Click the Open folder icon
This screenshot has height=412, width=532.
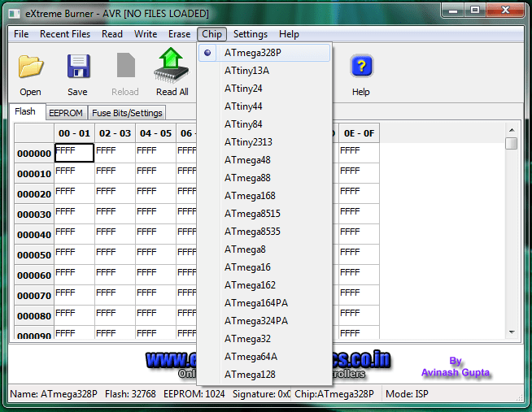pos(30,67)
